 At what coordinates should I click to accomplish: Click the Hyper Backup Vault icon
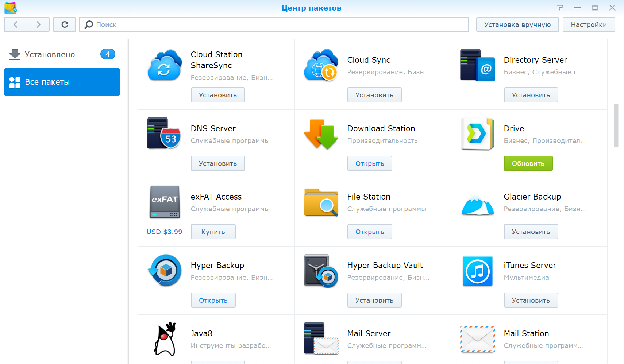pos(321,270)
